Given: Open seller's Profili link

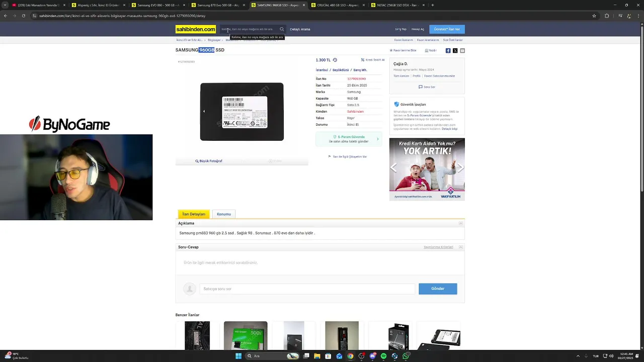Looking at the screenshot, I should pyautogui.click(x=417, y=76).
